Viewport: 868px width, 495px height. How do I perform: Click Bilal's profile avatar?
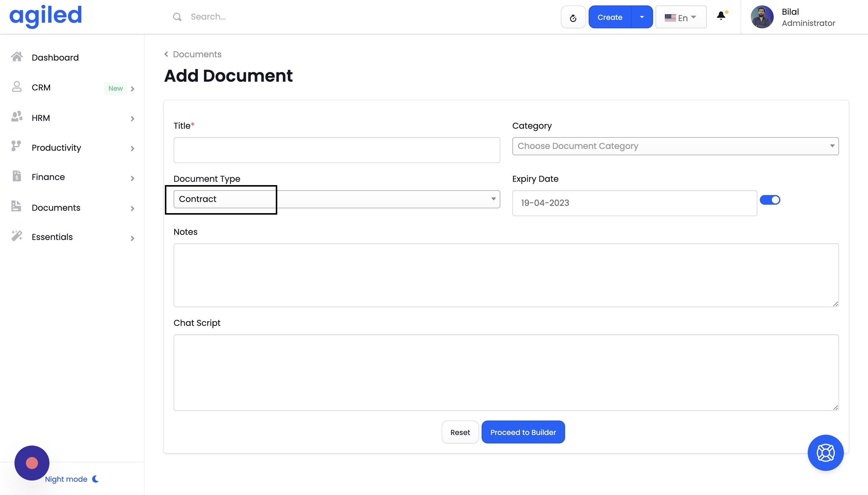click(x=762, y=17)
